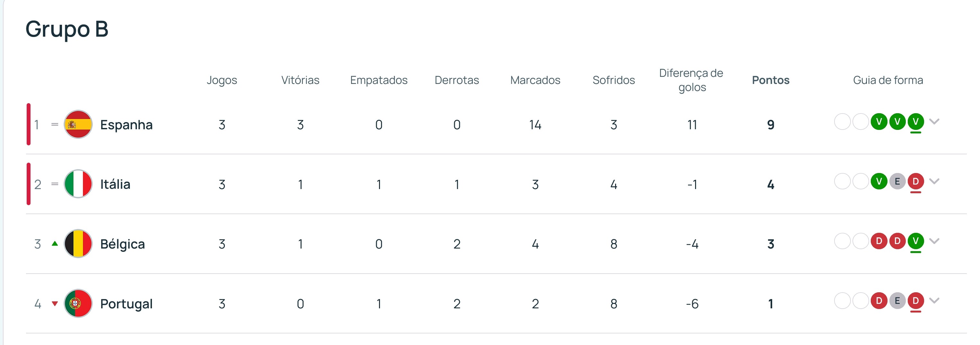980x345 pixels.
Task: Click Itália's grey E form badge
Action: tap(897, 181)
